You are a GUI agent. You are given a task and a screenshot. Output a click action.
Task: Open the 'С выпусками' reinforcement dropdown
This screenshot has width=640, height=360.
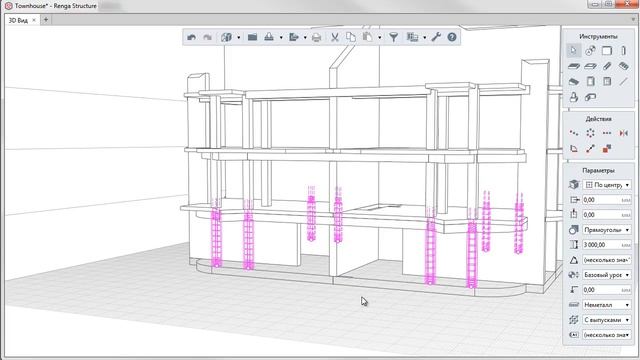[607, 320]
